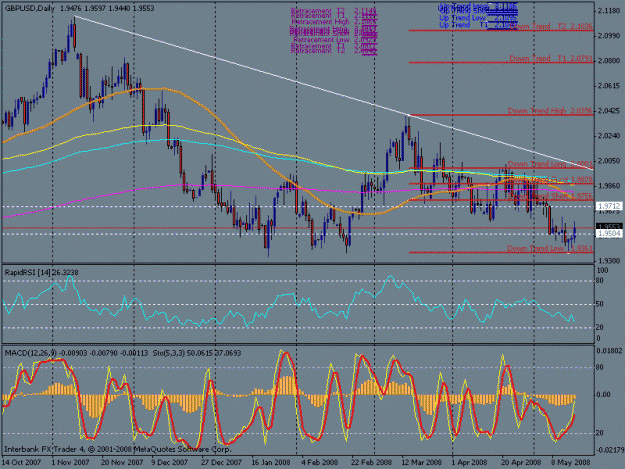
Task: Click the 'Down Trend T2 2.1036' label
Action: click(x=551, y=26)
